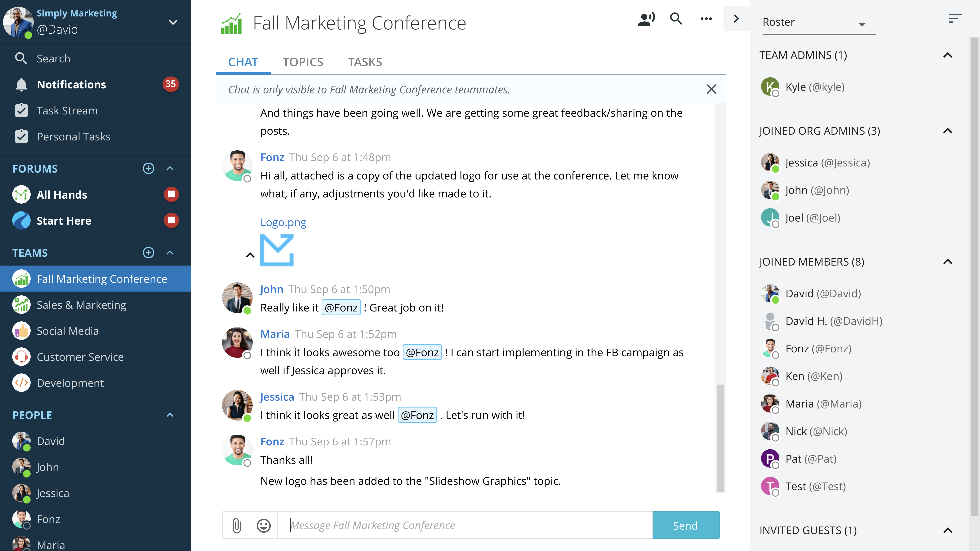
Task: Click the chat search magnifier icon
Action: [676, 19]
